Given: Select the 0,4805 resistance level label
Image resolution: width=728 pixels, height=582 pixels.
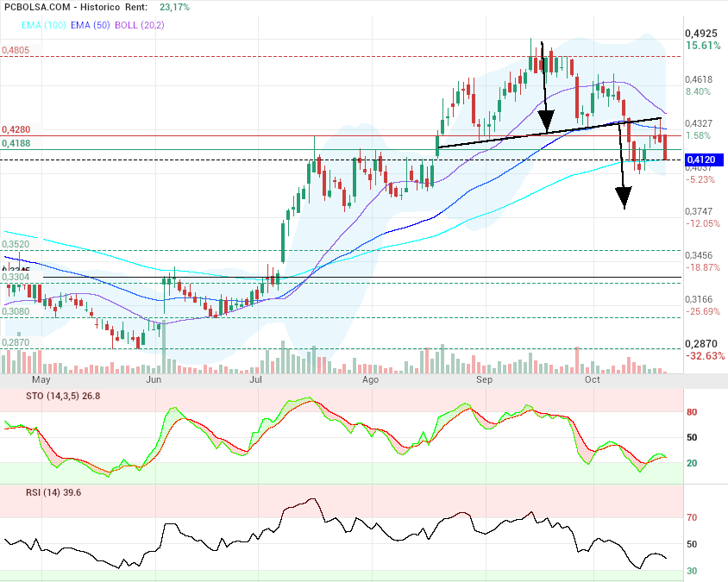Looking at the screenshot, I should [x=16, y=51].
